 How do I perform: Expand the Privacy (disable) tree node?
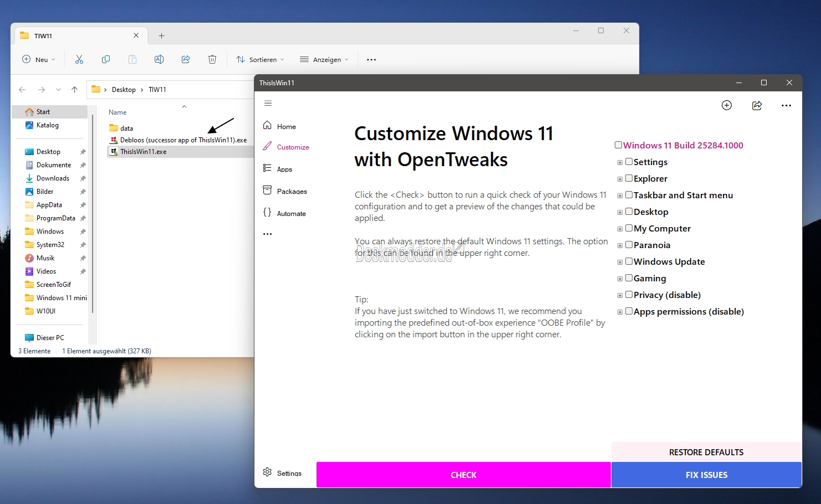tap(620, 295)
